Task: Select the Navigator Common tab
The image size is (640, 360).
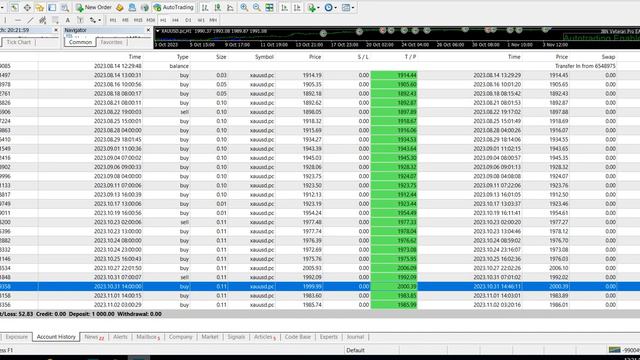Action: (80, 42)
